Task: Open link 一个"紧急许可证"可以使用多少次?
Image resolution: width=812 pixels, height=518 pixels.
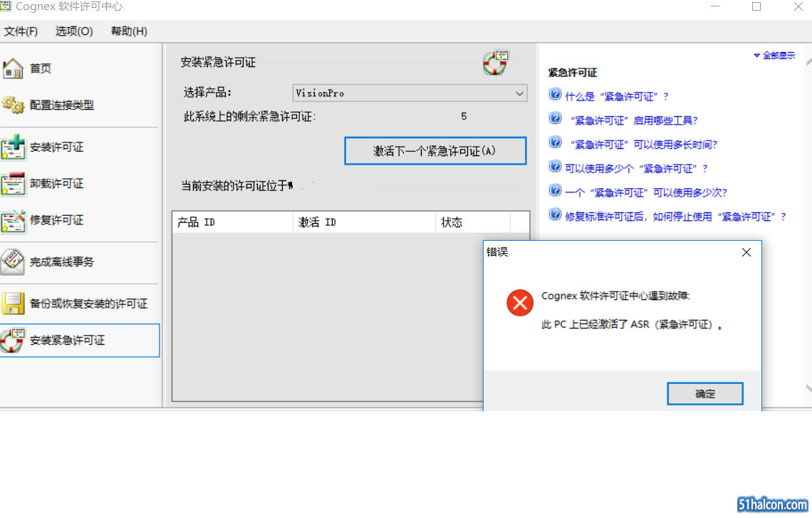Action: [646, 192]
